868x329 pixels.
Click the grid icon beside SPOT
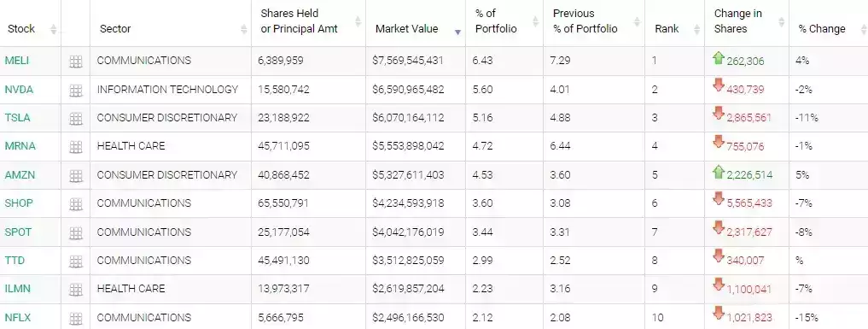coord(76,233)
